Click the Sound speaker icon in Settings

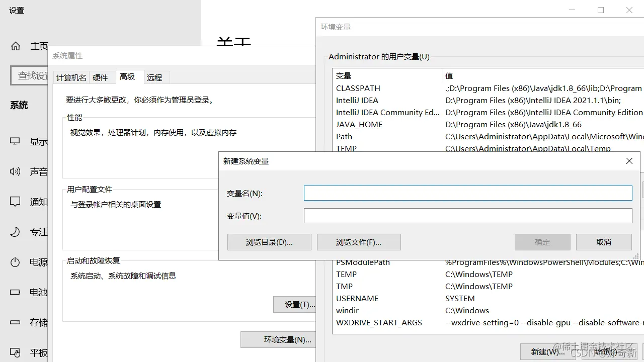[x=15, y=172]
